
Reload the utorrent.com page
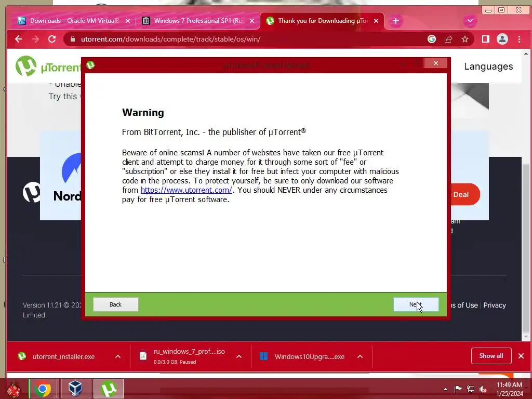click(52, 39)
